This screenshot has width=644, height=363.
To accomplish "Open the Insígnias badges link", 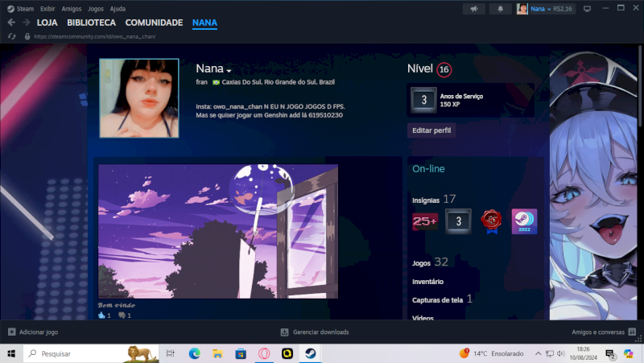I will (x=426, y=199).
